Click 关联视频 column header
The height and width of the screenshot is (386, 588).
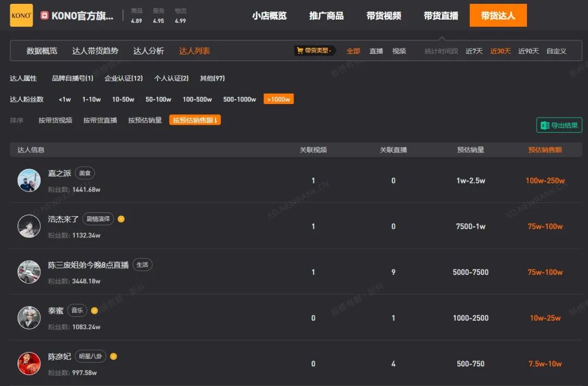(x=313, y=150)
